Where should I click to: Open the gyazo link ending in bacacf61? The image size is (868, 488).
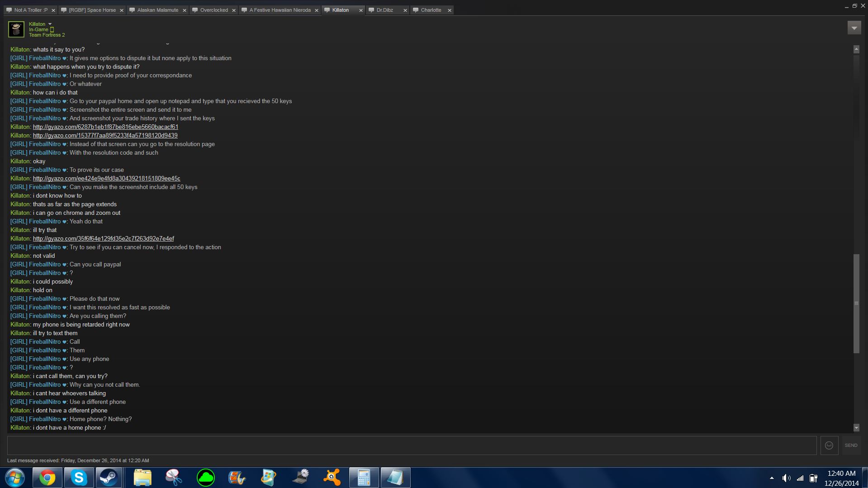[105, 127]
